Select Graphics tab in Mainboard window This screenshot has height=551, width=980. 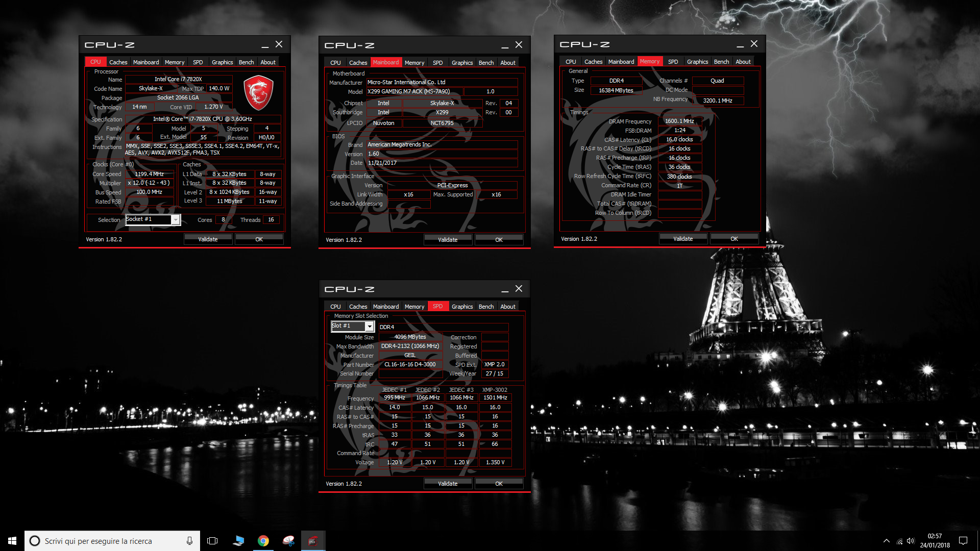click(x=462, y=63)
